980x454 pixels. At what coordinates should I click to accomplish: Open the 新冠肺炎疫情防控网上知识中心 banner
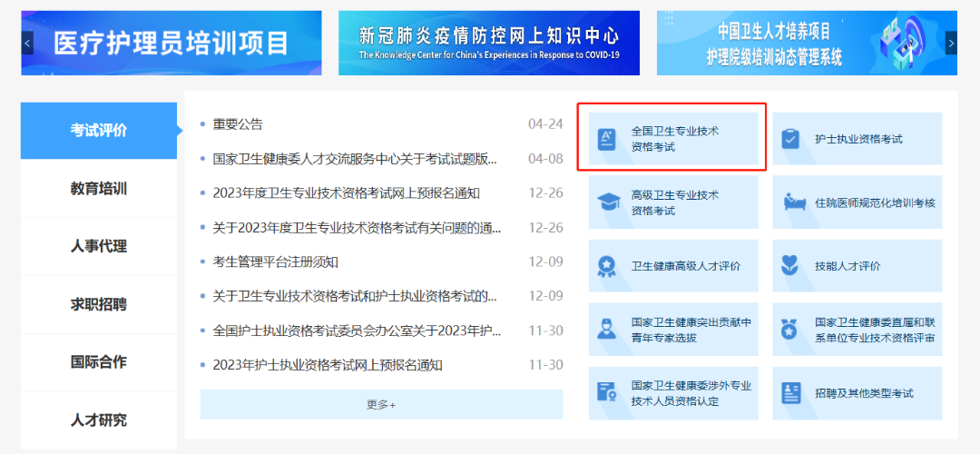(489, 44)
